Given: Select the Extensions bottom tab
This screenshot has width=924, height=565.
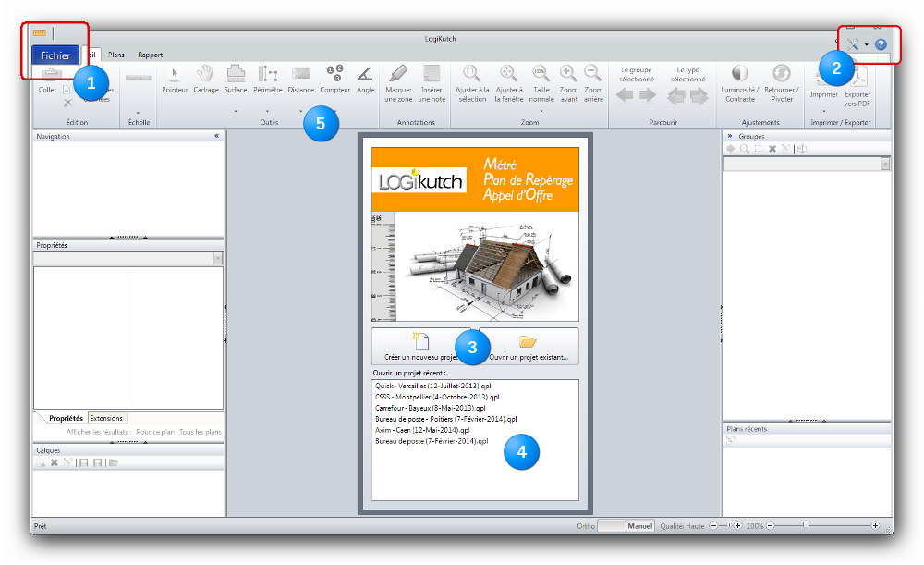Looking at the screenshot, I should [106, 418].
